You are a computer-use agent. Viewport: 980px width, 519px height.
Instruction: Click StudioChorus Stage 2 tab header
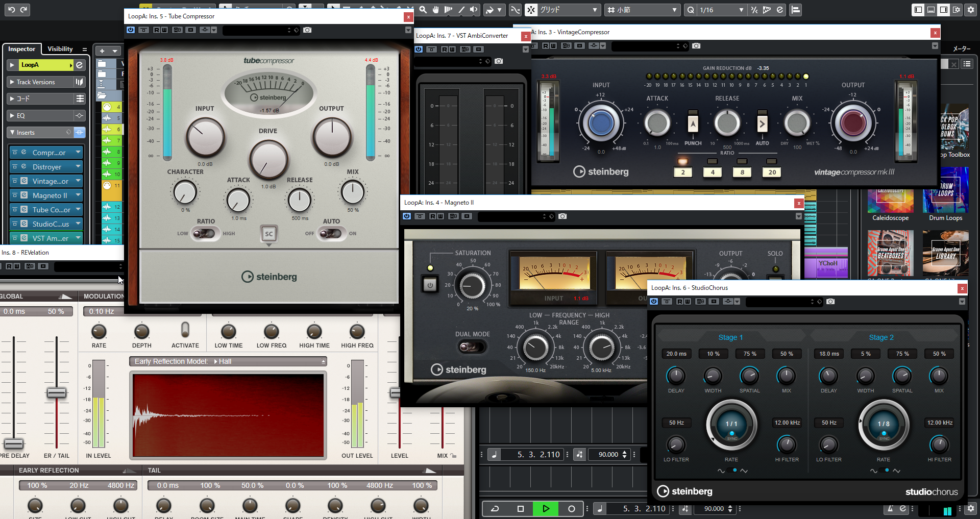(881, 337)
